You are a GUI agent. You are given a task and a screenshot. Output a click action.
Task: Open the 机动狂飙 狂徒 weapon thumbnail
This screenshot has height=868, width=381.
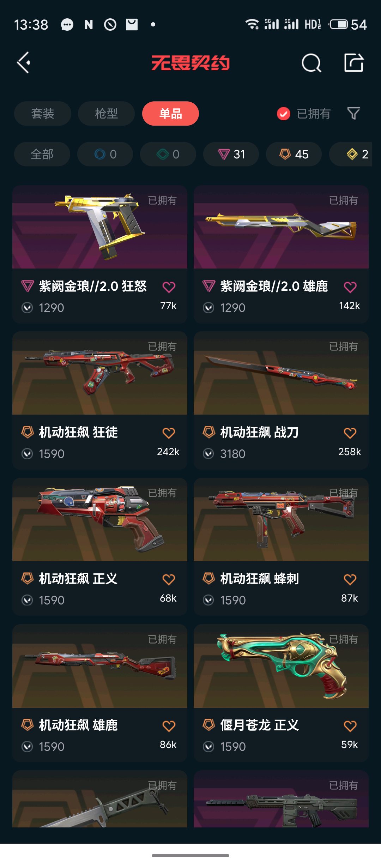(x=100, y=373)
